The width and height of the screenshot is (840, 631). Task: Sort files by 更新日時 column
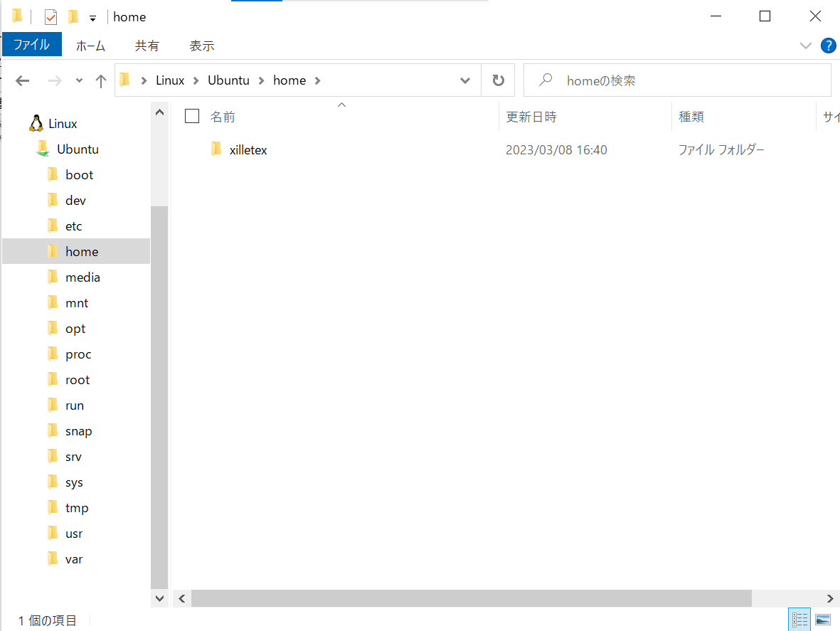pos(531,117)
